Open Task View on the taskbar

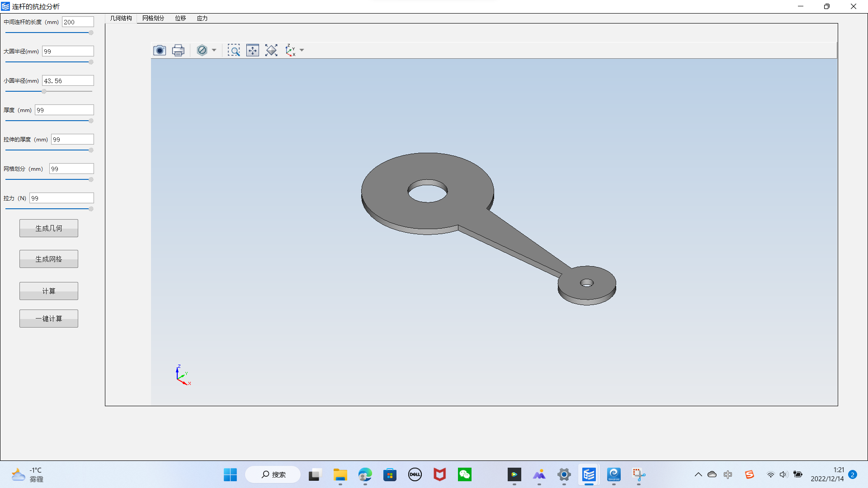(x=315, y=474)
